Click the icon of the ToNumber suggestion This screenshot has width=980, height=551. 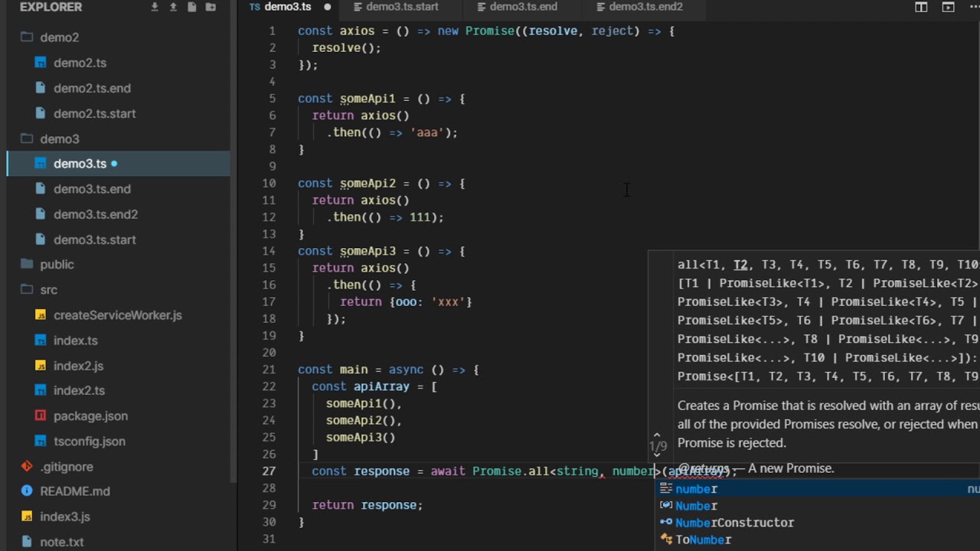click(666, 540)
